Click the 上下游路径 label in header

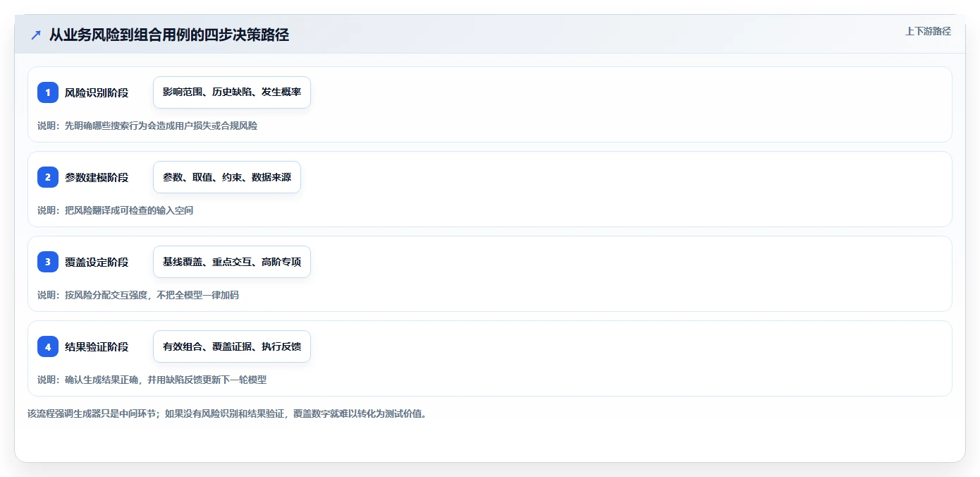point(928,31)
